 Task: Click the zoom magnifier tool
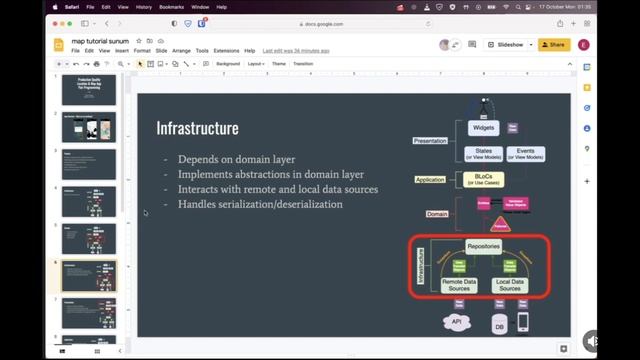pos(121,64)
